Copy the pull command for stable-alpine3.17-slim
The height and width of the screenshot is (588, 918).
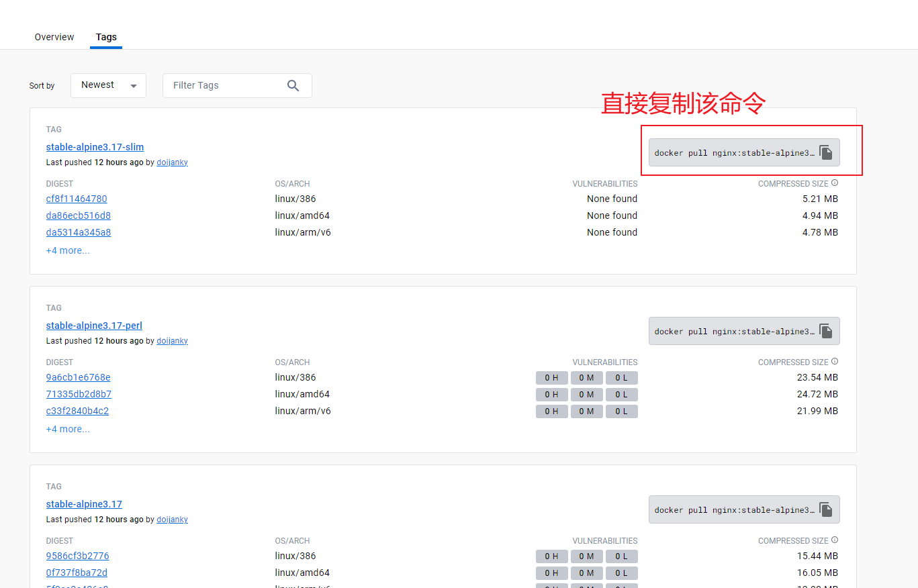[x=825, y=153]
